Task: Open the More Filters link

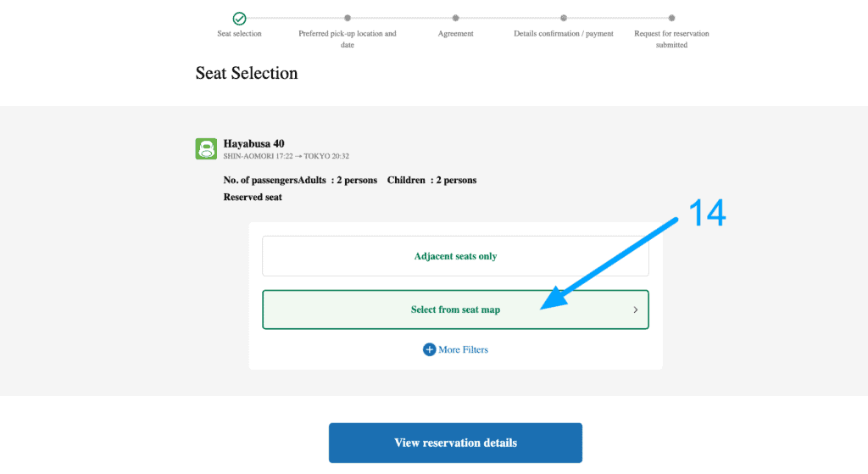Action: click(x=455, y=349)
